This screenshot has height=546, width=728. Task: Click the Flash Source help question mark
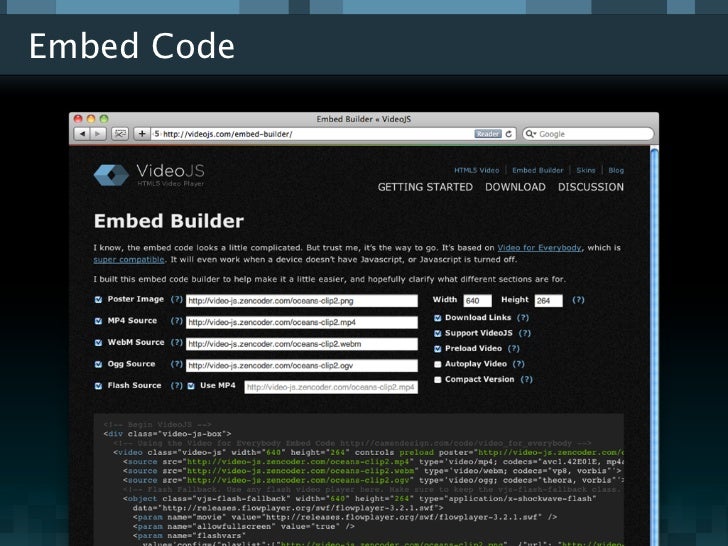click(176, 385)
